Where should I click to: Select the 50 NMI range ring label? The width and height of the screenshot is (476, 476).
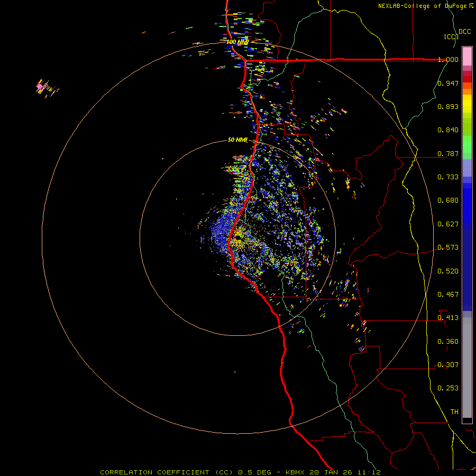[x=237, y=140]
